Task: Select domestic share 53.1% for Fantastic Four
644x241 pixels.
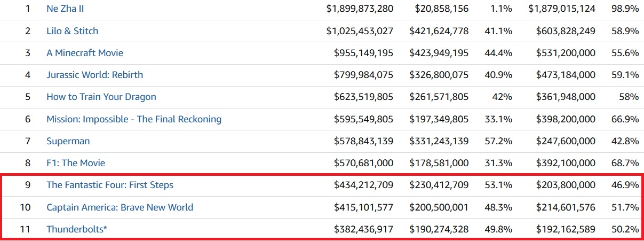Action: (x=498, y=185)
